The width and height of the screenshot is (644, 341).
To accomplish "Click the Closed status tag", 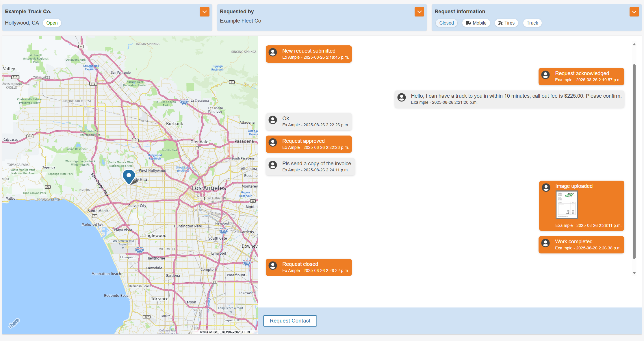I will (x=446, y=23).
